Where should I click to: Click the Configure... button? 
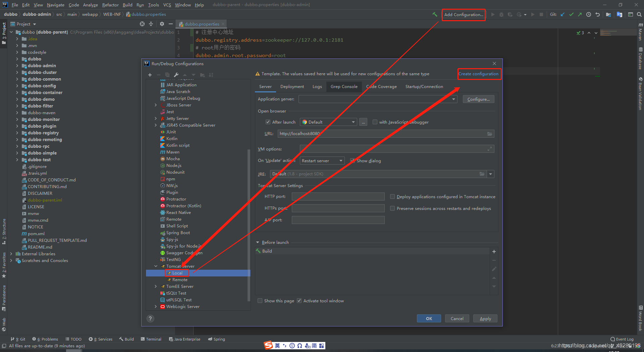pos(478,99)
